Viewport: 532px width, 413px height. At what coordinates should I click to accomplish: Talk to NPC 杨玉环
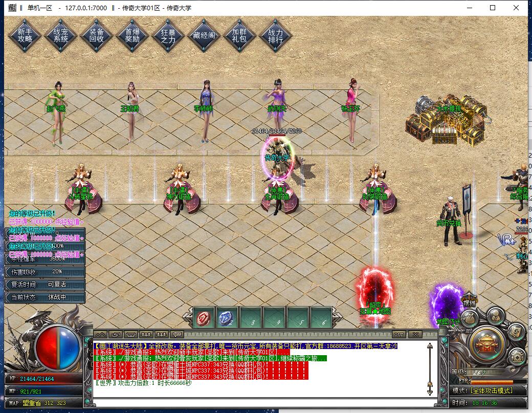(352, 110)
